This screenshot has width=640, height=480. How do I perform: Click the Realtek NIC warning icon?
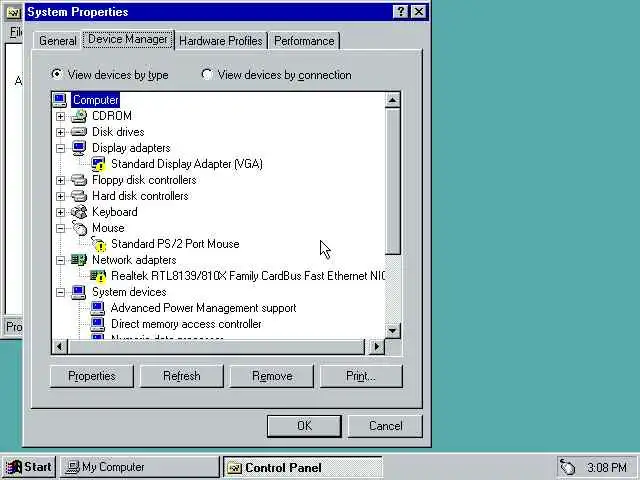coord(98,276)
